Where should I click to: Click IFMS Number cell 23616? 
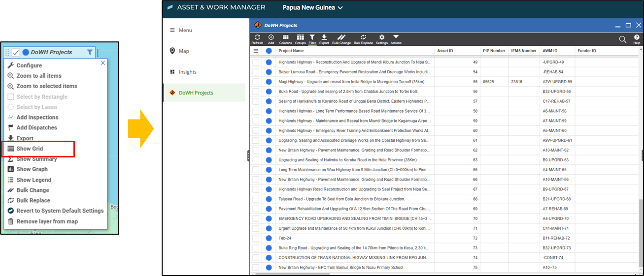click(524, 82)
